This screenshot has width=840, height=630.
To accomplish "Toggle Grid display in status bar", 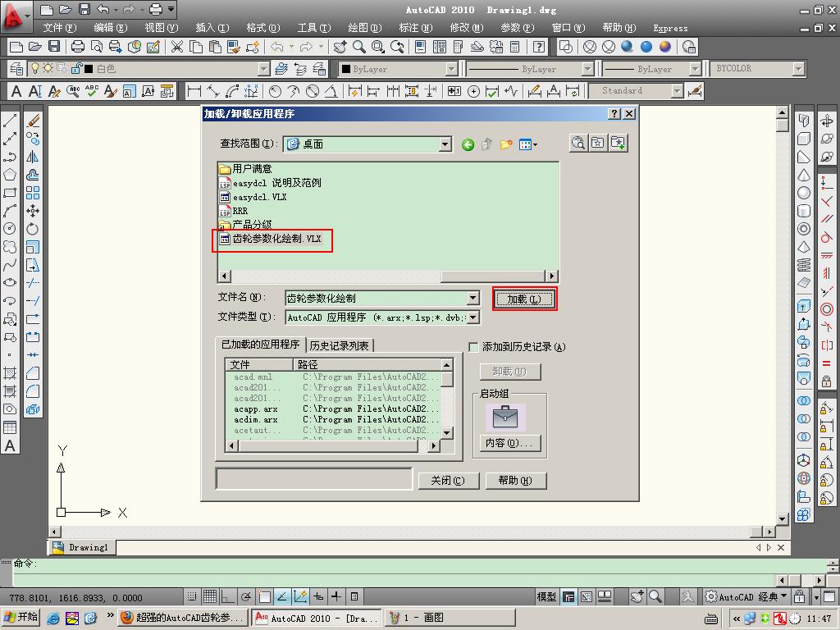I will click(210, 596).
